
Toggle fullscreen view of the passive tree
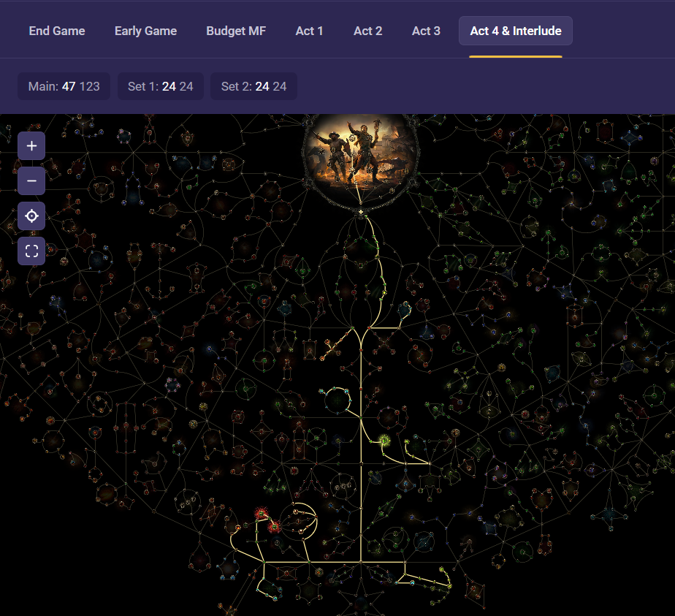31,251
